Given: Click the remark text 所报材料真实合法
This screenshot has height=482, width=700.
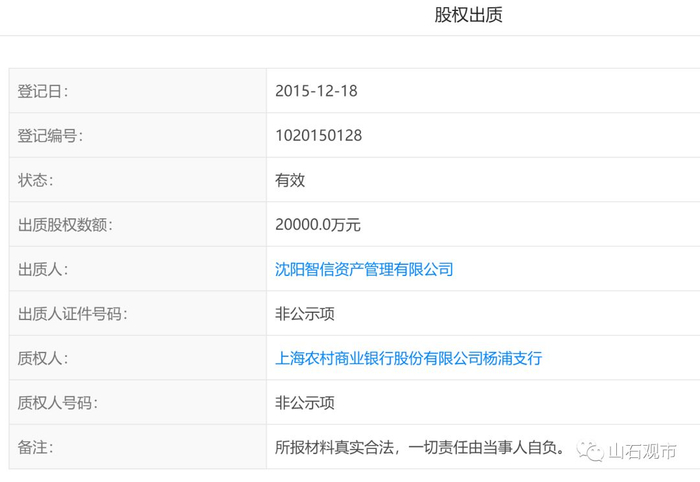Looking at the screenshot, I should [334, 447].
